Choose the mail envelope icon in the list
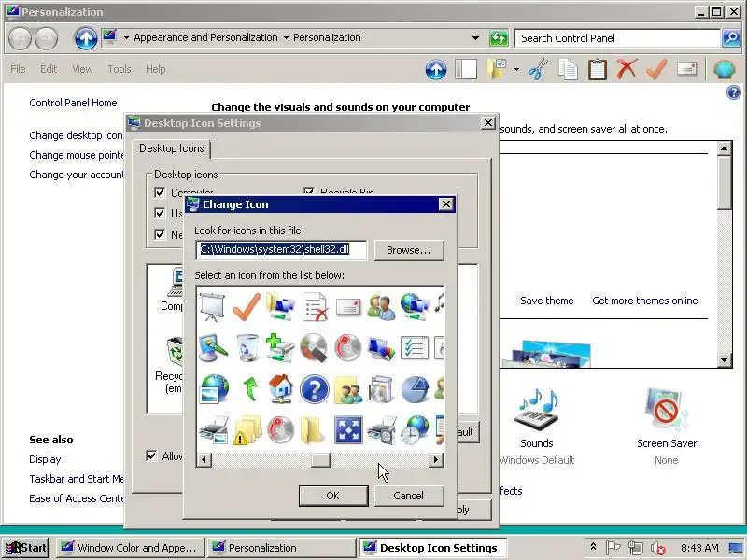 pyautogui.click(x=348, y=307)
